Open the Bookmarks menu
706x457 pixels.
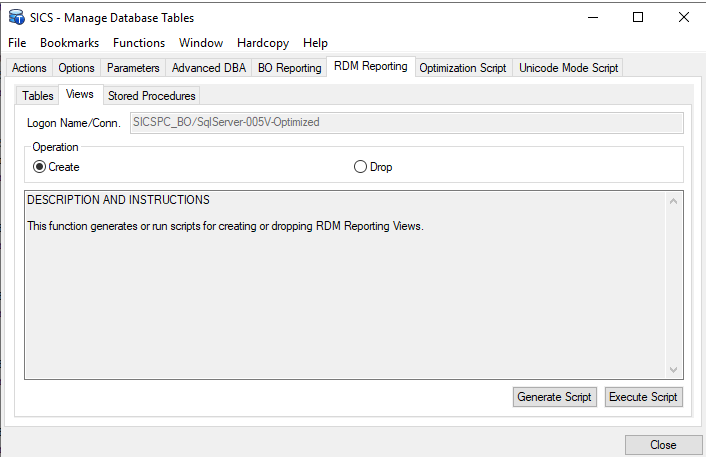pos(69,43)
